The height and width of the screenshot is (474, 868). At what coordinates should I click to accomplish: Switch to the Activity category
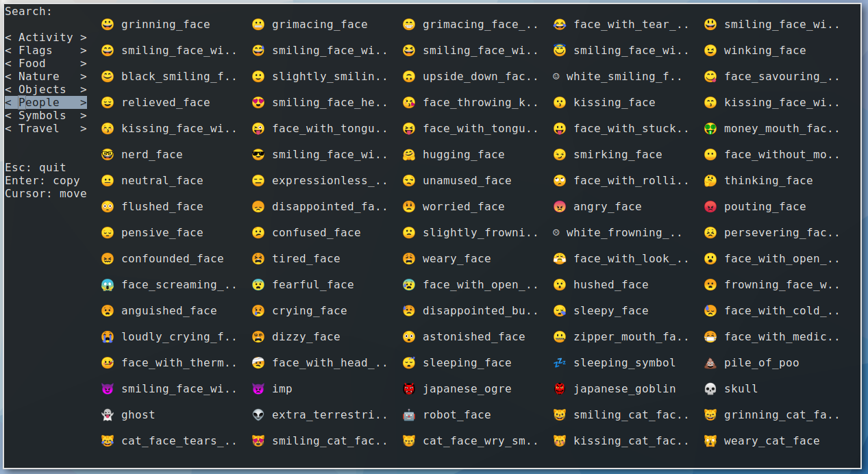point(45,38)
